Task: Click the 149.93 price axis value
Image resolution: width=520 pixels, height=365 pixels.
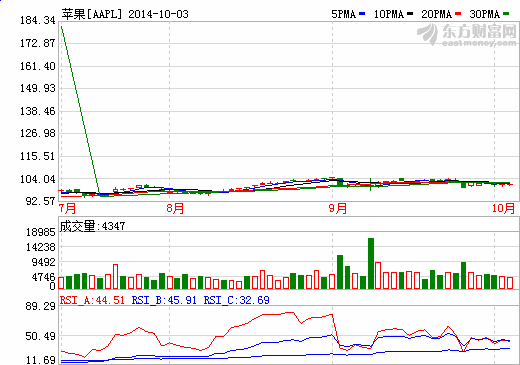Action: click(38, 88)
